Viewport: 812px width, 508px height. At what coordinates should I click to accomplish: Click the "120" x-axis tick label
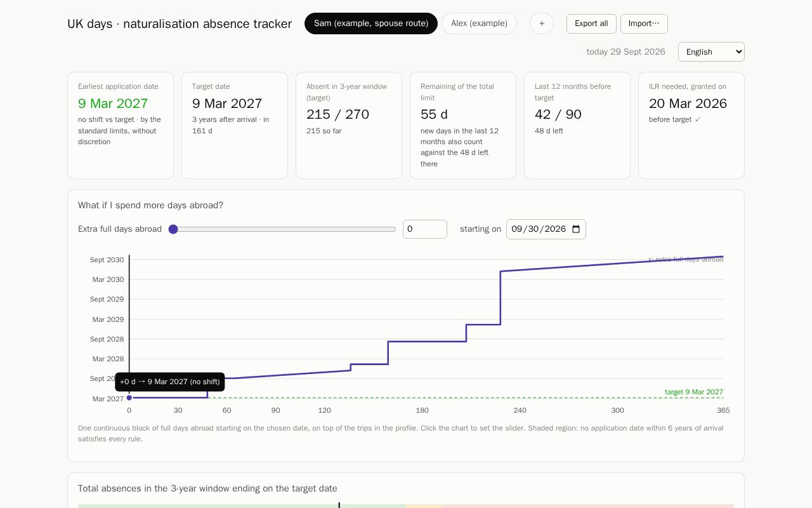[x=325, y=410]
